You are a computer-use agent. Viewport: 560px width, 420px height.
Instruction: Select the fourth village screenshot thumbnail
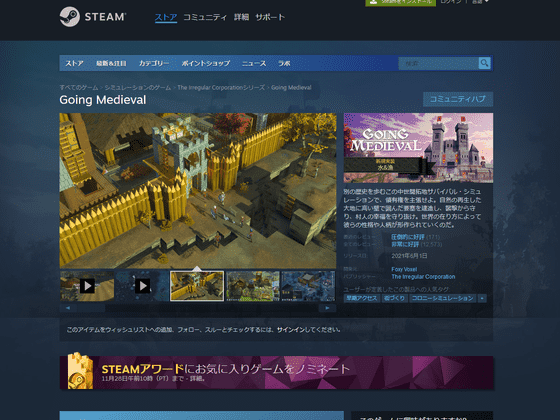pyautogui.click(x=252, y=286)
